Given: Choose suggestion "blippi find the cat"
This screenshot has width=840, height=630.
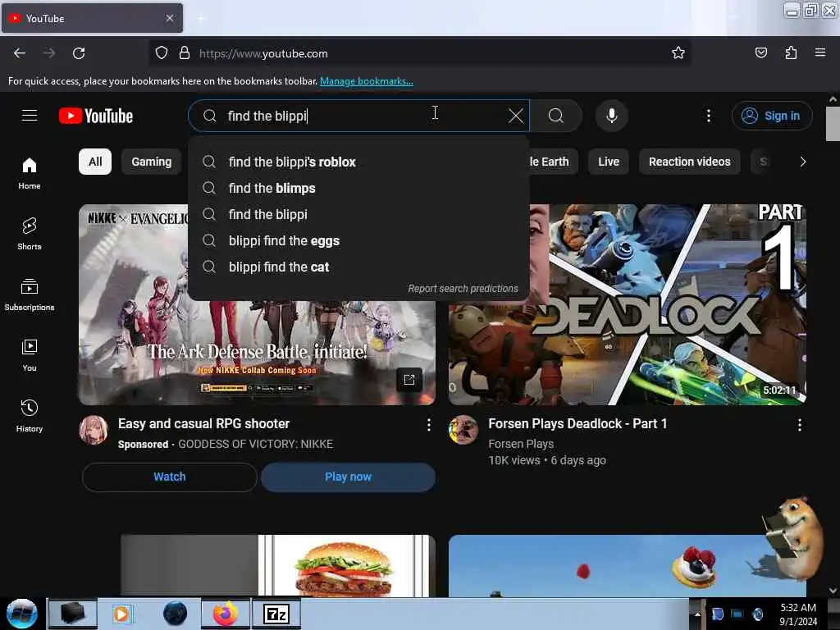Looking at the screenshot, I should (358, 267).
